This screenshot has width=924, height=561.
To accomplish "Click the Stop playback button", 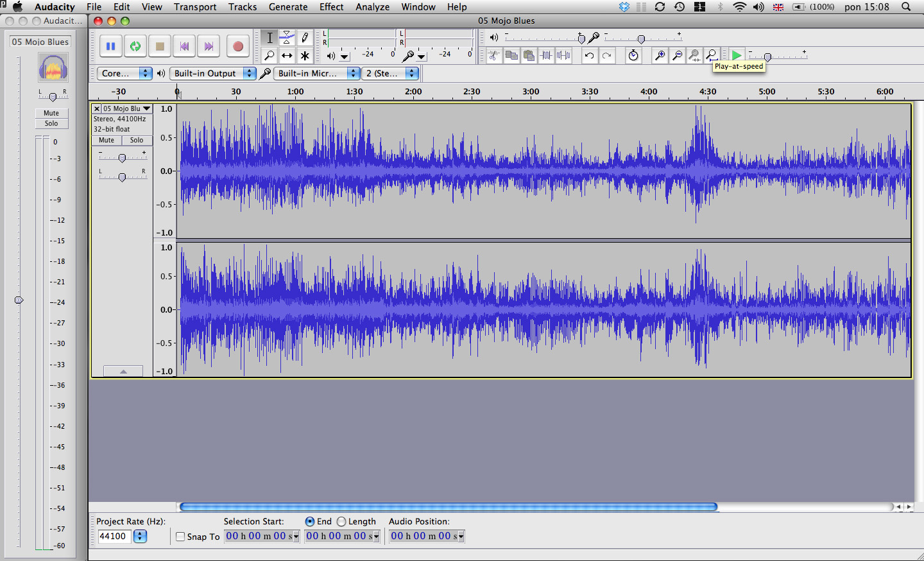I will (160, 46).
